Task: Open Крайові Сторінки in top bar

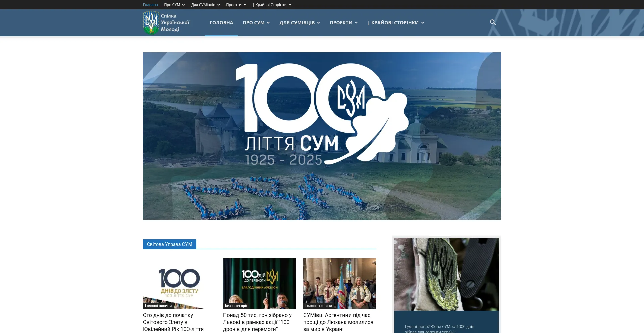Action: coord(272,5)
